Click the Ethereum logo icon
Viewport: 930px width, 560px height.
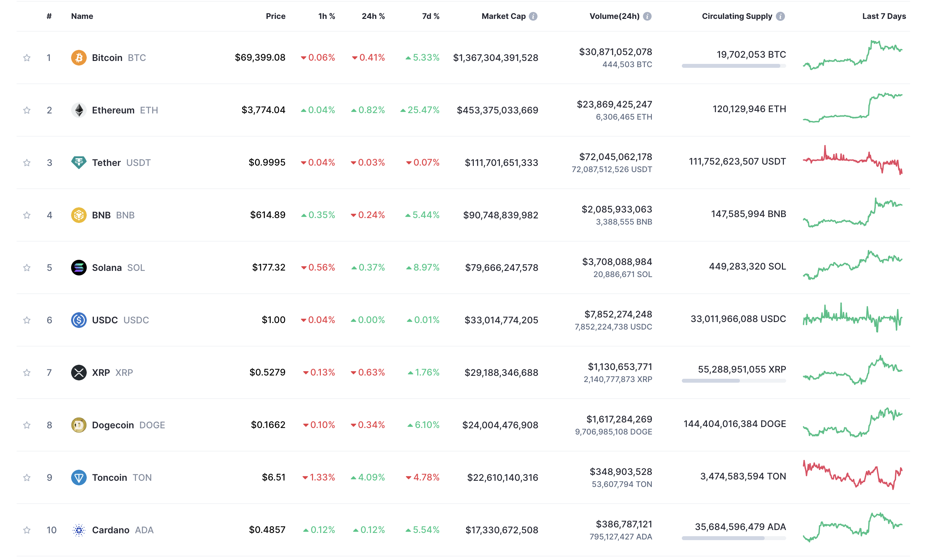(x=79, y=110)
